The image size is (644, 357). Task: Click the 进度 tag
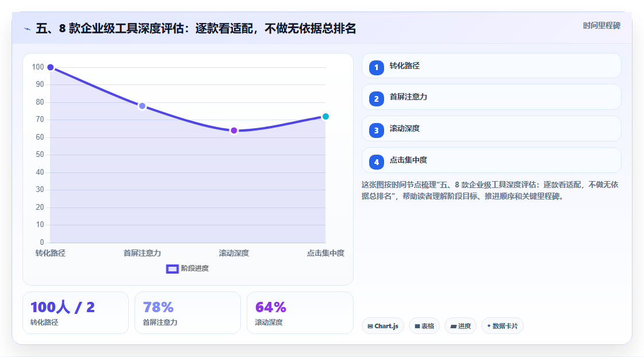coord(461,326)
